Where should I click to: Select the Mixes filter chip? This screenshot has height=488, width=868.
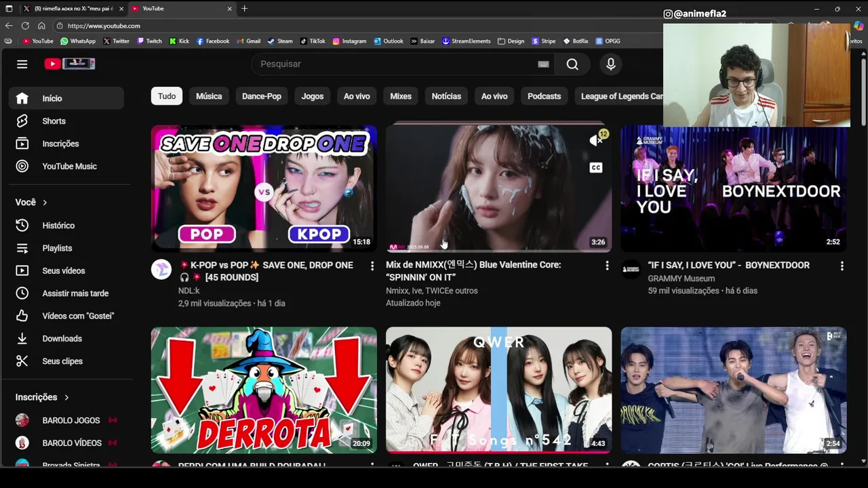[401, 96]
